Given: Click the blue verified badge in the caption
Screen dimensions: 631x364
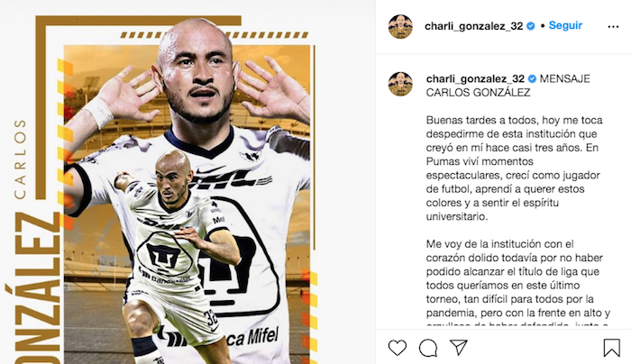Looking at the screenshot, I should [532, 78].
